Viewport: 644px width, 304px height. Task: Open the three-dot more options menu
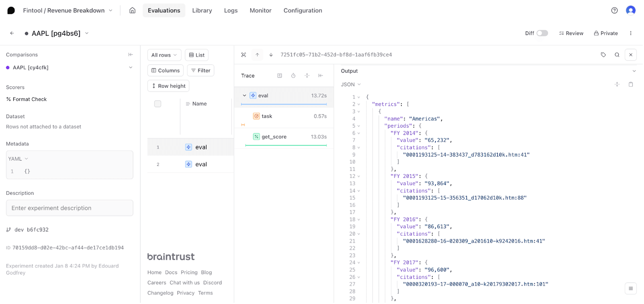click(x=631, y=33)
